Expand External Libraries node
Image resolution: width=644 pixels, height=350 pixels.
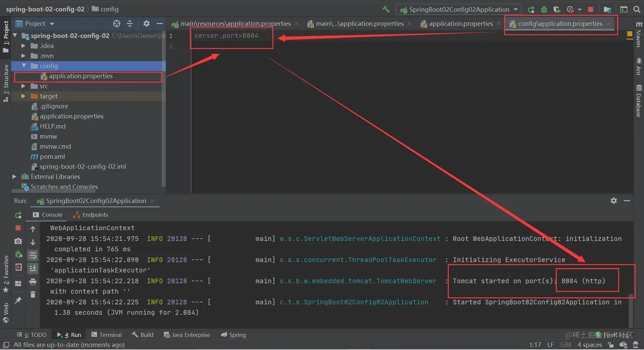pyautogui.click(x=14, y=176)
